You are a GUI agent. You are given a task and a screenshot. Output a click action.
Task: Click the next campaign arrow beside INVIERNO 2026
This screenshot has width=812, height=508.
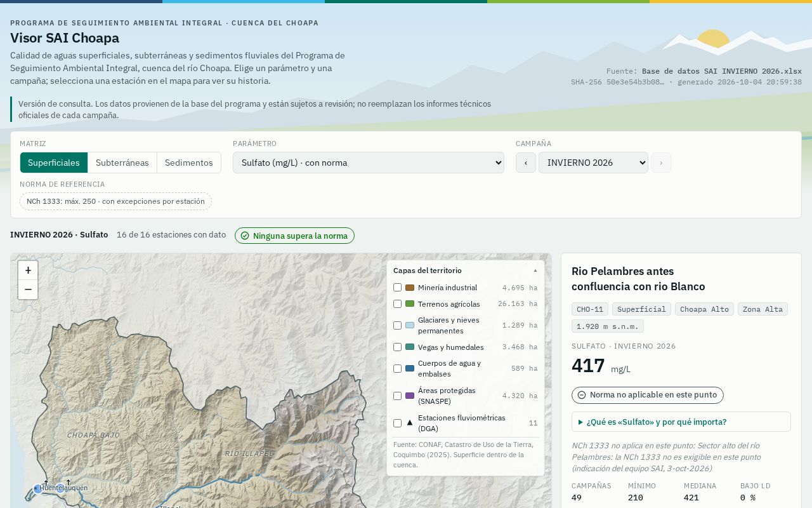[x=661, y=163]
